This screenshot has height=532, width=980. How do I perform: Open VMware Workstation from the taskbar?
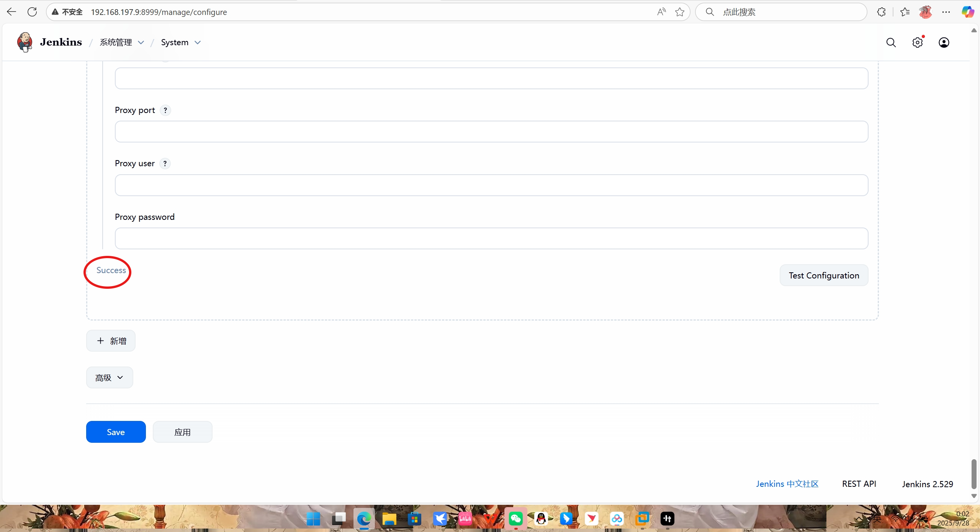coord(642,519)
